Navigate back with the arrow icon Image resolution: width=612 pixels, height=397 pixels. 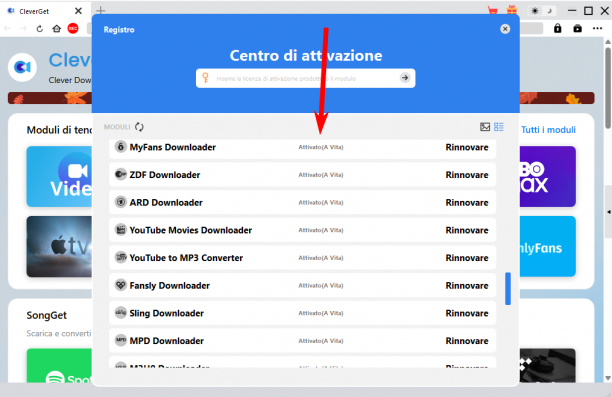8,28
